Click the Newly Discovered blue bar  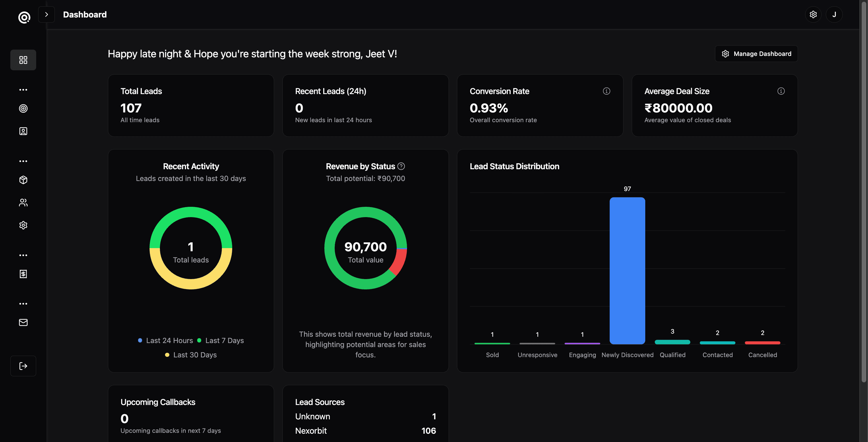click(627, 270)
